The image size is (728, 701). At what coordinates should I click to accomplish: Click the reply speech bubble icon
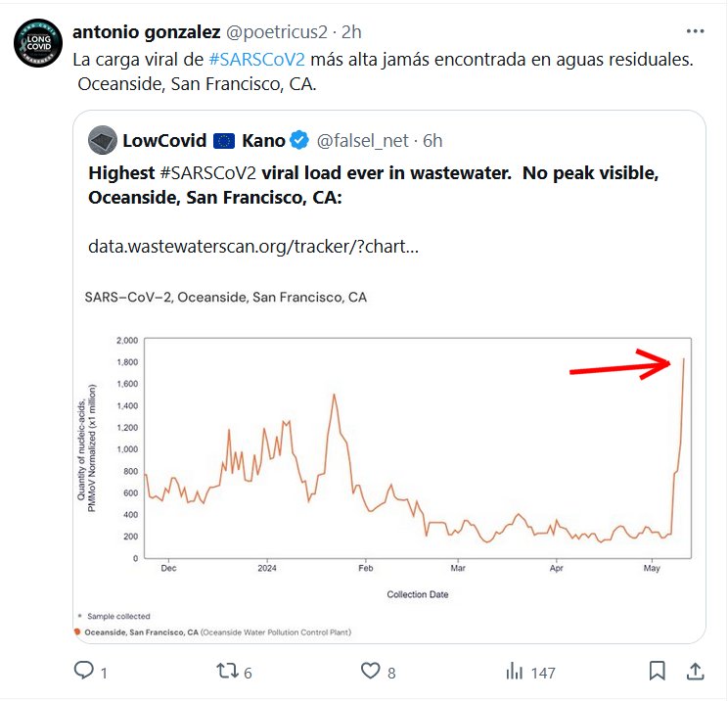(84, 672)
